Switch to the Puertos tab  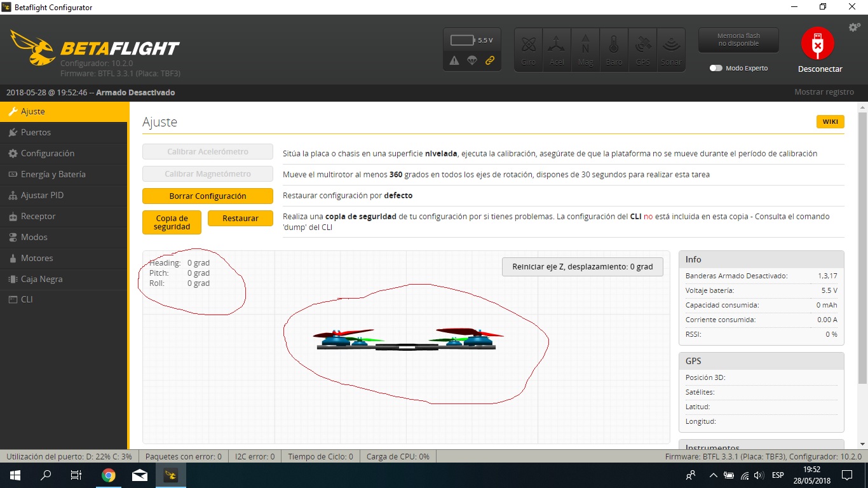64,132
